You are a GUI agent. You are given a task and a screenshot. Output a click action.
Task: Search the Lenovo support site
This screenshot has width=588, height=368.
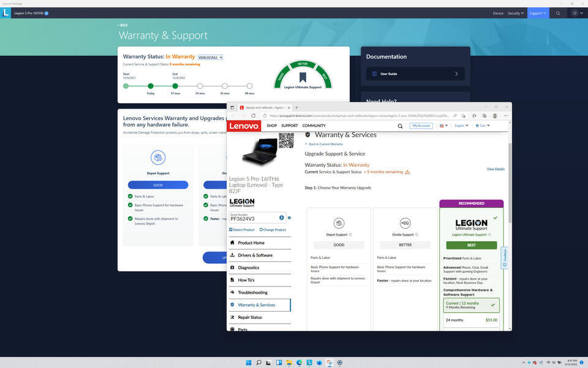(400, 126)
